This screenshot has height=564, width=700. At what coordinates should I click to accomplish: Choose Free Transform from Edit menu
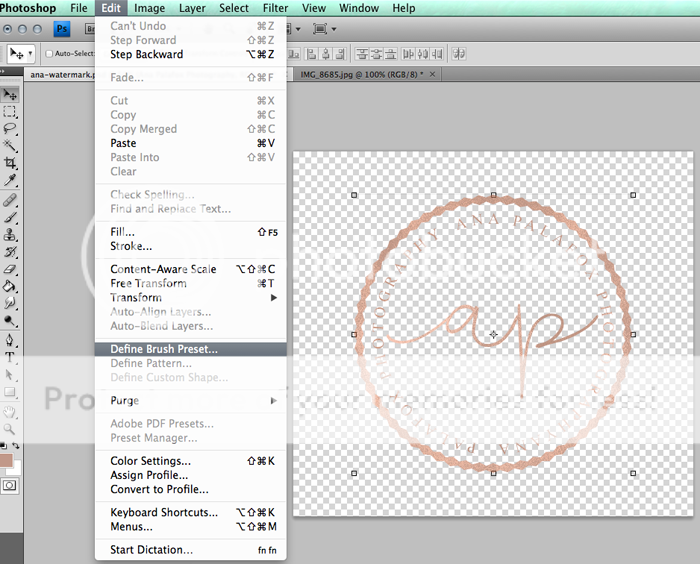(x=191, y=283)
